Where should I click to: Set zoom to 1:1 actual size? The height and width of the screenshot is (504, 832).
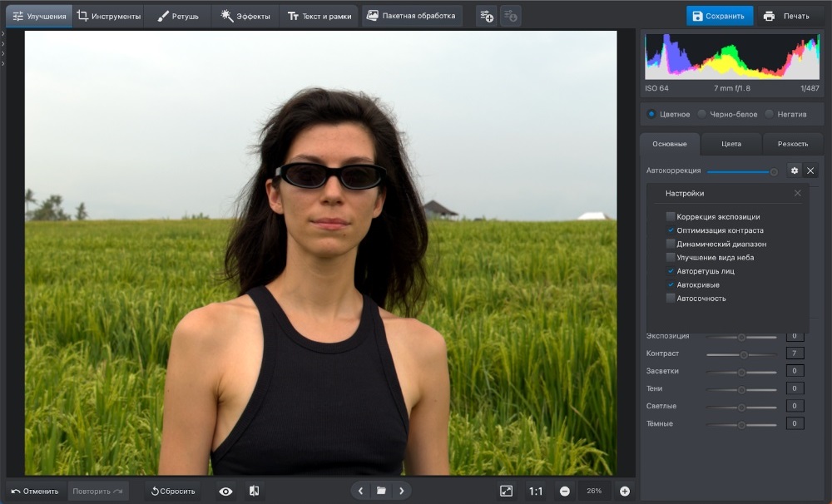click(536, 492)
